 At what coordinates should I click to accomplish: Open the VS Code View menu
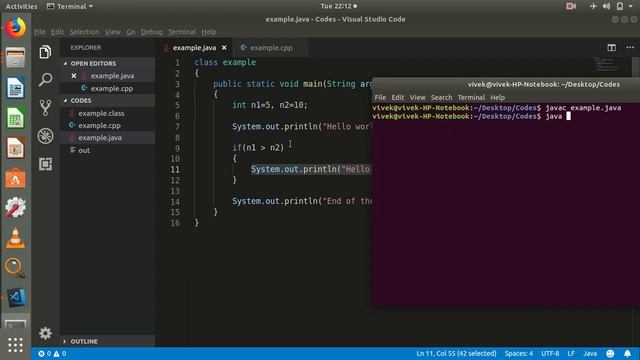click(x=112, y=32)
